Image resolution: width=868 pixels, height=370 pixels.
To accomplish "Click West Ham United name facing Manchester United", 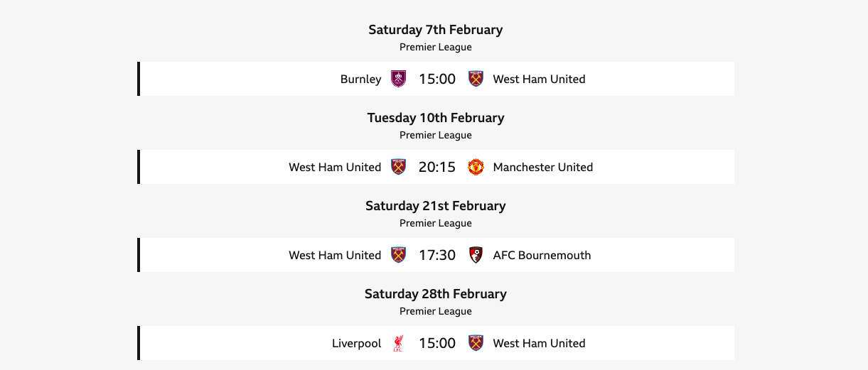I will point(335,167).
